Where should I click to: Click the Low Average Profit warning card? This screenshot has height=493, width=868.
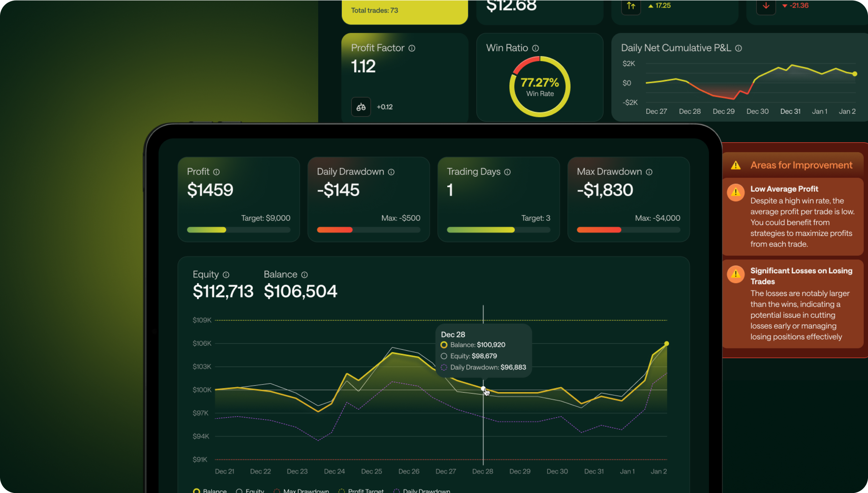tap(793, 216)
